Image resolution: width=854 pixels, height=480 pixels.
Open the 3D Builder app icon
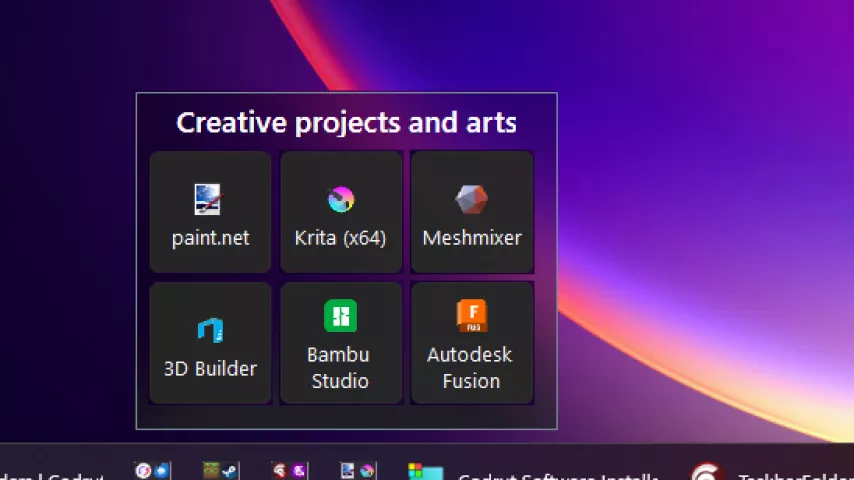pos(210,330)
